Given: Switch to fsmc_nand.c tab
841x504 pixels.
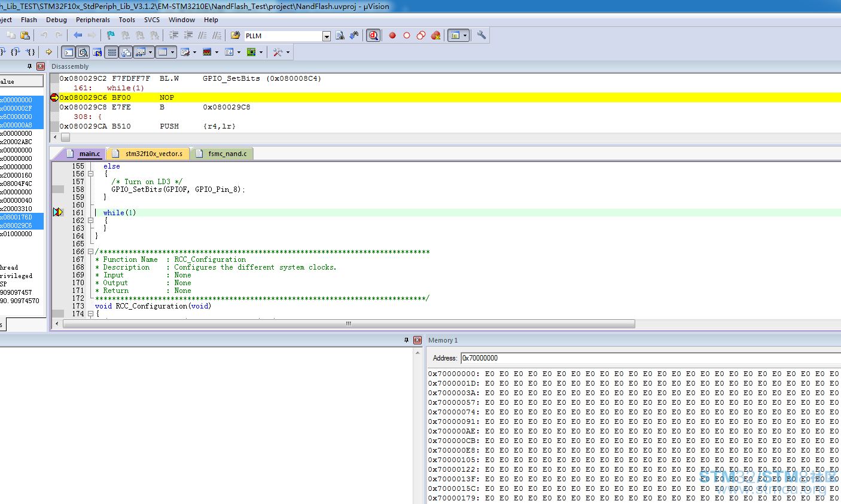Looking at the screenshot, I should point(222,154).
